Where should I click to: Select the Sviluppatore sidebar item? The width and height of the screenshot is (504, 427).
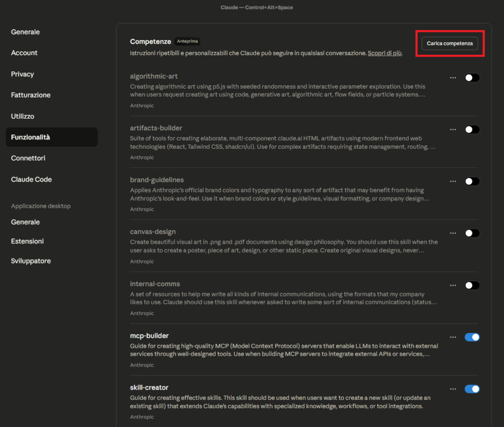click(31, 261)
